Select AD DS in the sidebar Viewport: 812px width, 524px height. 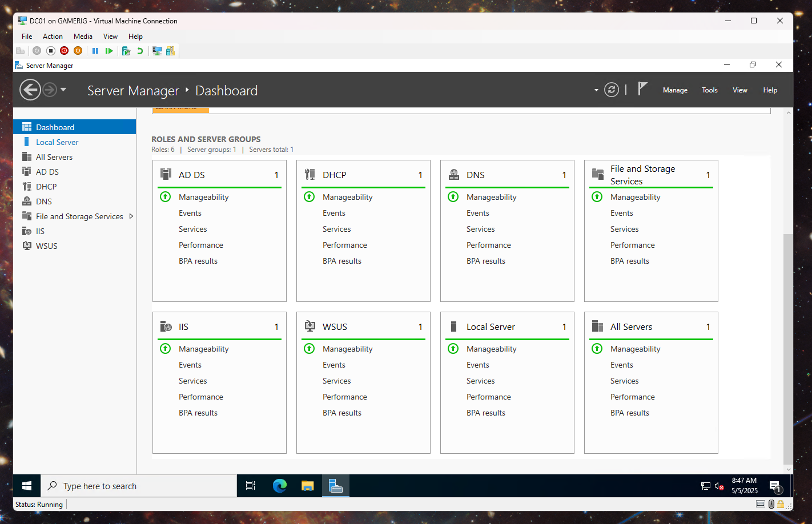74,172
